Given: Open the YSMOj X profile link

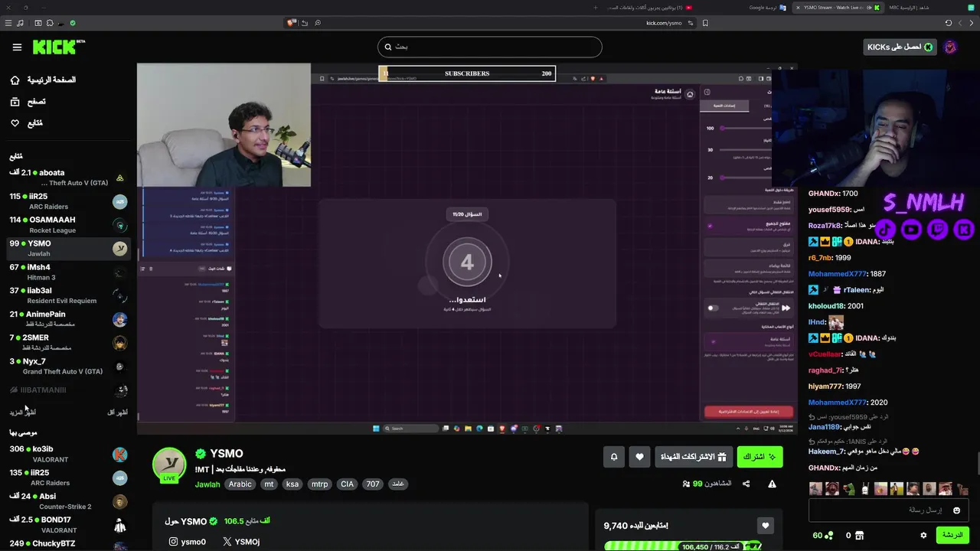Looking at the screenshot, I should (241, 542).
